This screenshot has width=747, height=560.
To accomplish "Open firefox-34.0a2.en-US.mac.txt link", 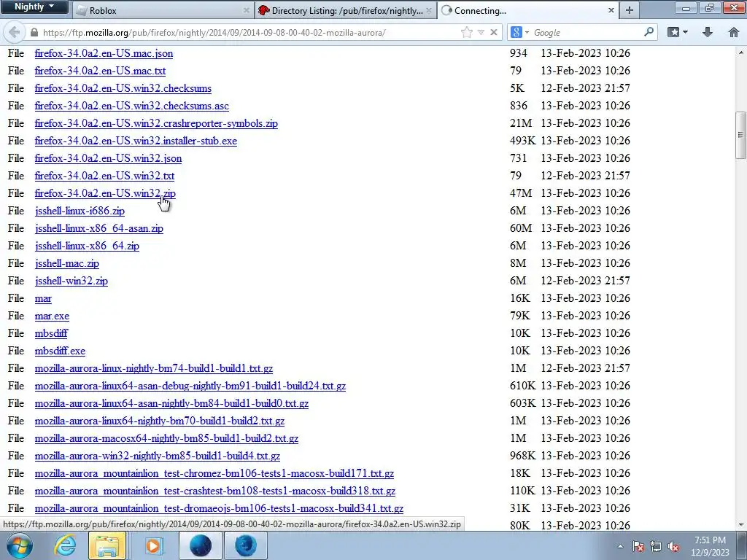I will (x=100, y=71).
